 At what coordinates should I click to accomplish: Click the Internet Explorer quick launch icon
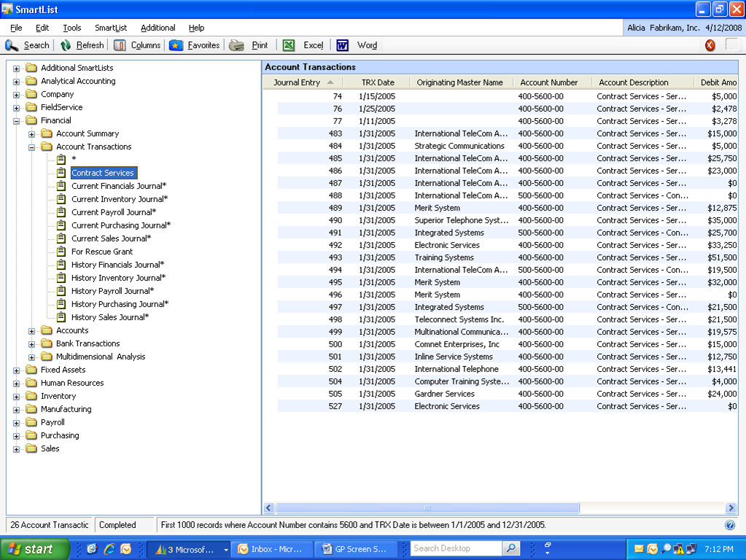click(109, 549)
